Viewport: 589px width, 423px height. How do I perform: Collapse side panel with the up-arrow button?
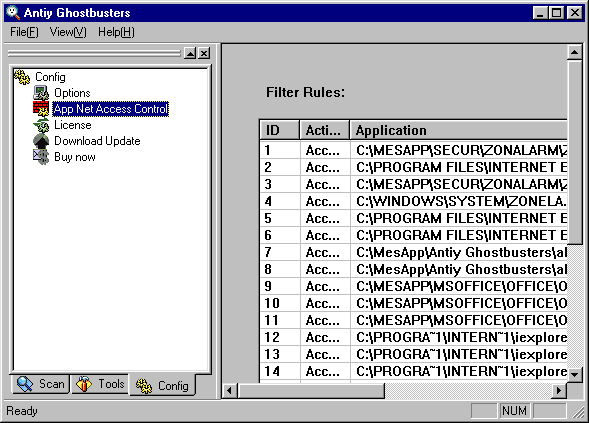coord(190,53)
